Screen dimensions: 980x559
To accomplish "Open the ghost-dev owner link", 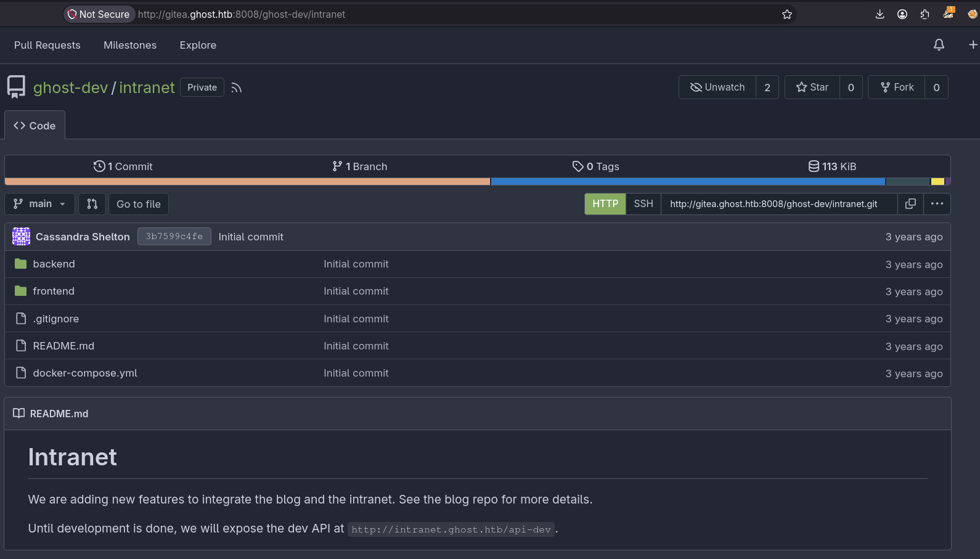I will 70,88.
